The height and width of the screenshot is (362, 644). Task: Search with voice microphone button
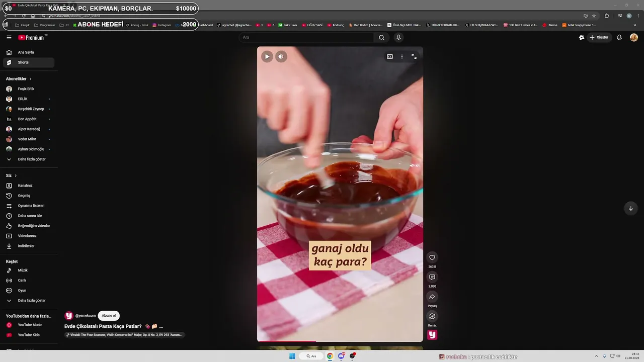398,37
